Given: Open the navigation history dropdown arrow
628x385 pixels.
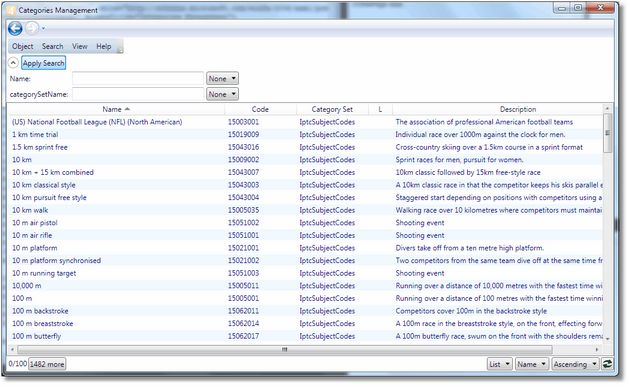Looking at the screenshot, I should pyautogui.click(x=43, y=29).
